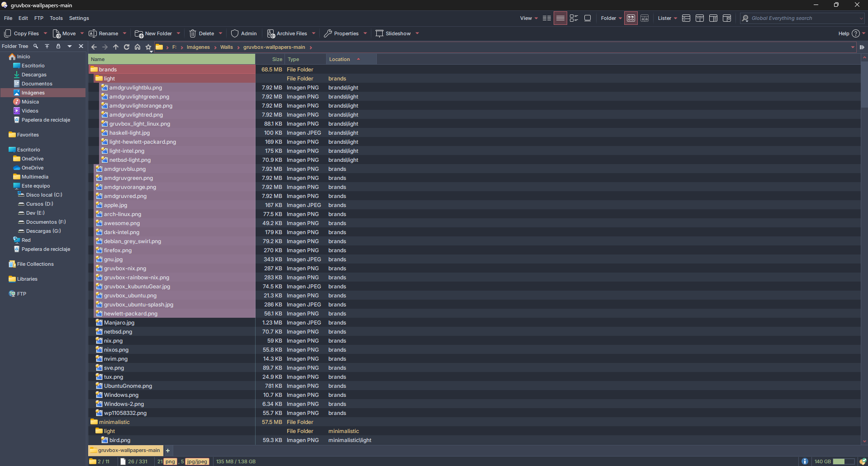The width and height of the screenshot is (868, 466).
Task: Toggle Details view mode button
Action: (x=560, y=19)
